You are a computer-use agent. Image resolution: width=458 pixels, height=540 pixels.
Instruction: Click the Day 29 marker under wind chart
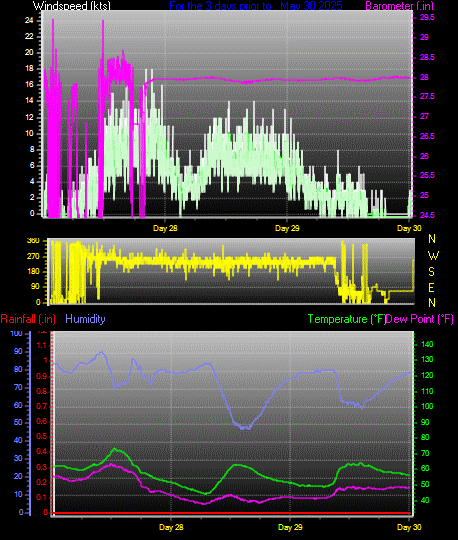(287, 228)
